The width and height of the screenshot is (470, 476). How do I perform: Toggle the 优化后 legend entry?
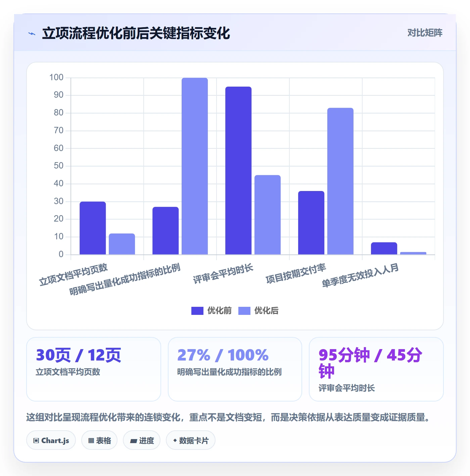pos(258,311)
